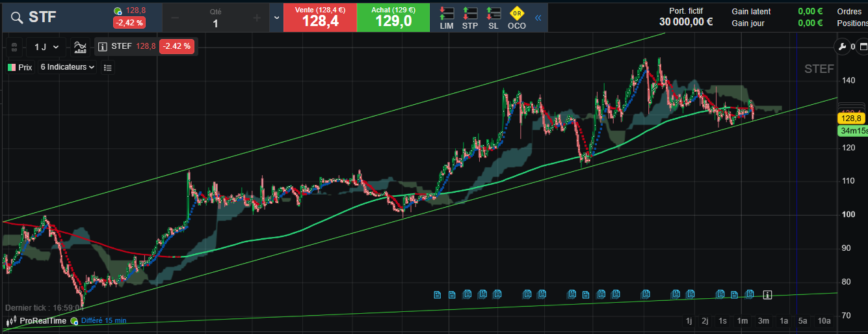Expand the 6 Indicateurs dropdown
Screen dimensions: 868x334
[68, 67]
